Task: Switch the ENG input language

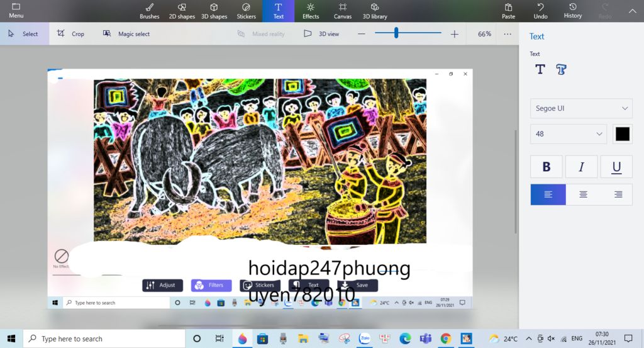Action: tap(577, 339)
